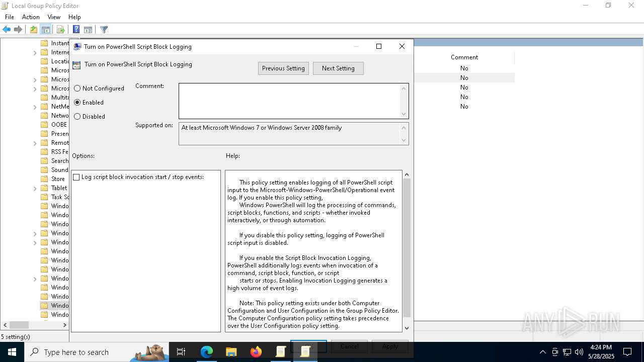
Task: Click the OOBE folder icon
Action: coord(44,125)
